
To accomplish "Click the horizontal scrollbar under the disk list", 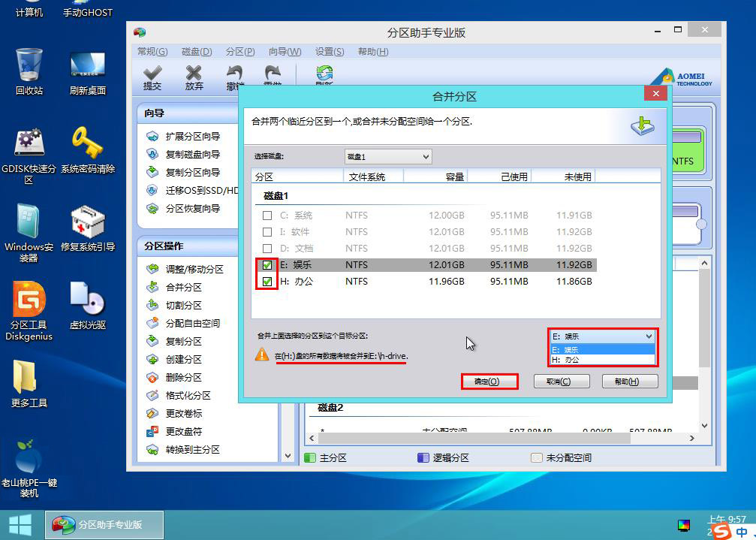I will 501,439.
